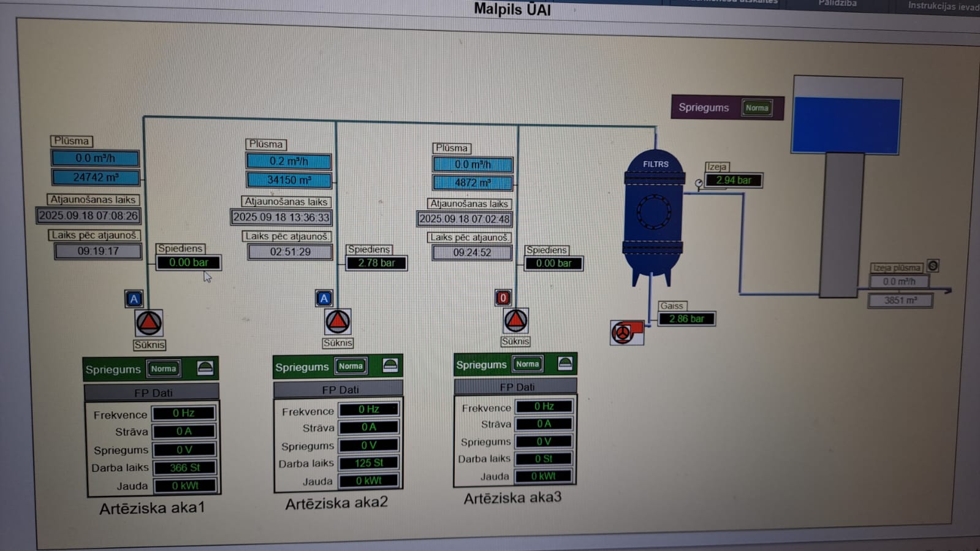Click the round icon beside Izeja plūsma
This screenshot has height=551, width=980.
pos(933,265)
